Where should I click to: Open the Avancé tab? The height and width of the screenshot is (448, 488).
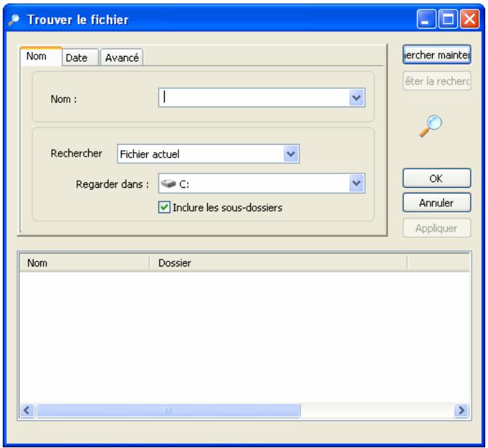point(122,57)
